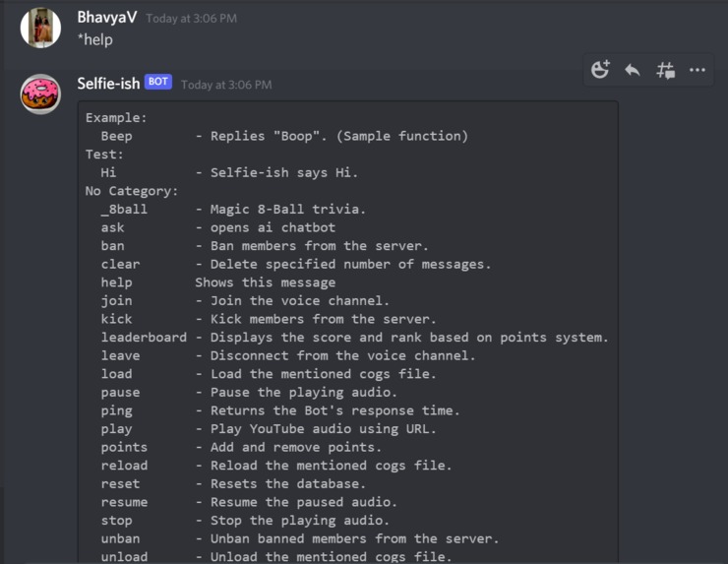The width and height of the screenshot is (728, 564).
Task: Click the 'Example:' heading line
Action: coord(116,117)
